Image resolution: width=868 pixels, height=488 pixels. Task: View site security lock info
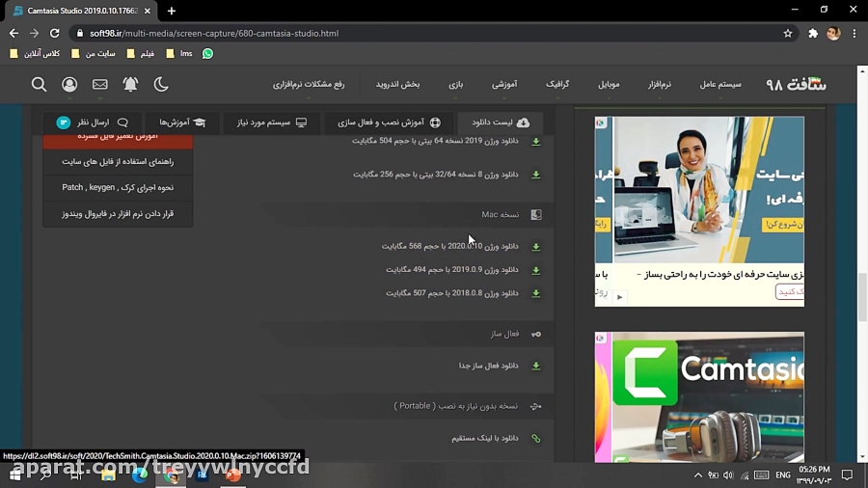[x=80, y=33]
